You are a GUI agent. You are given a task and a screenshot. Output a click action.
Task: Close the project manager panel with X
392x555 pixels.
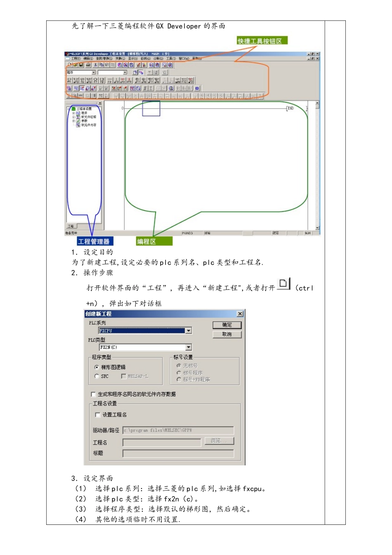pyautogui.click(x=100, y=103)
